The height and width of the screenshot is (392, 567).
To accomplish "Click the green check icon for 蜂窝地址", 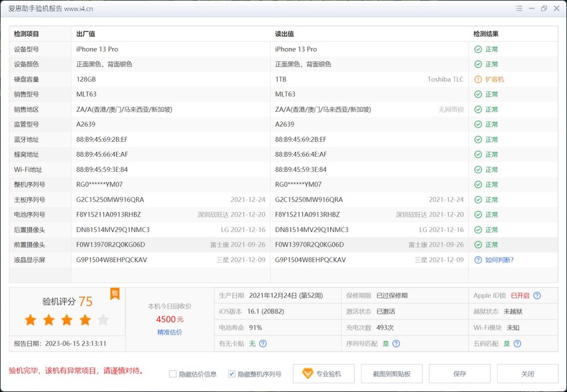I will [478, 154].
